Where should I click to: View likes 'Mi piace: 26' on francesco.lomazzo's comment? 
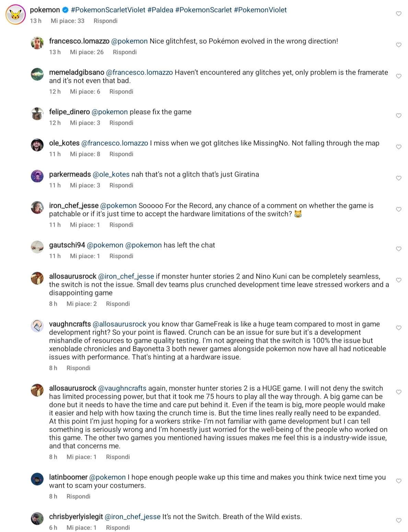(x=87, y=52)
